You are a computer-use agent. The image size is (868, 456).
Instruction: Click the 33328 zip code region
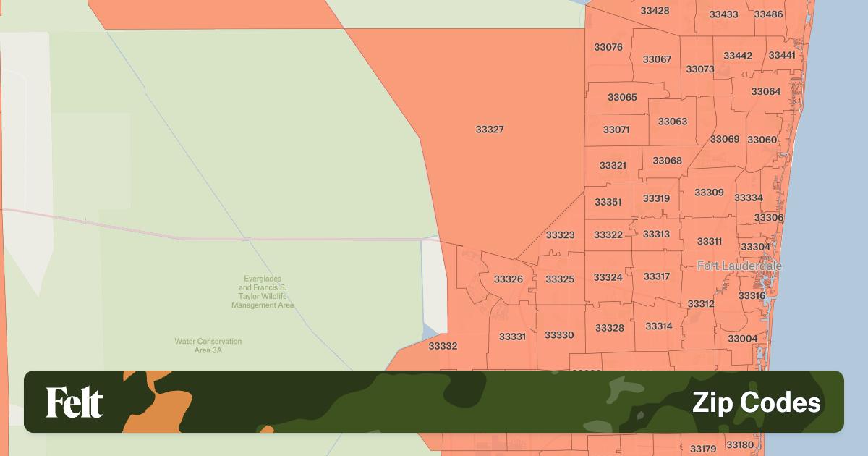coord(609,328)
